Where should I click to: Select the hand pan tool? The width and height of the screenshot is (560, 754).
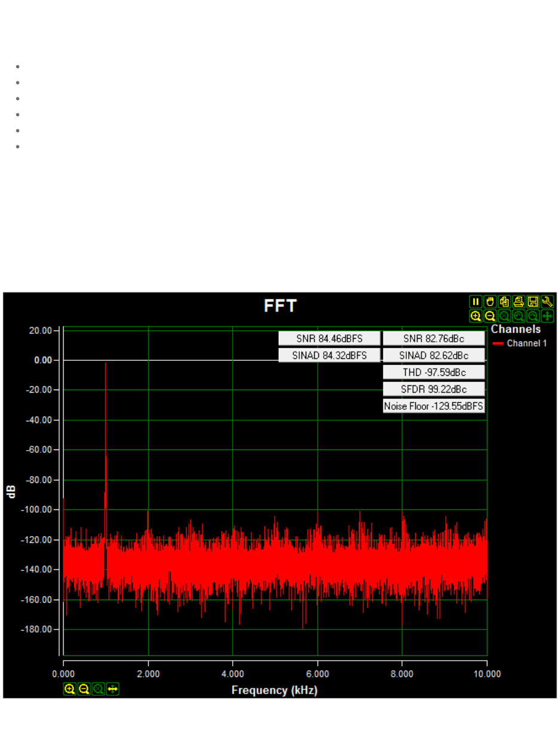click(x=489, y=302)
